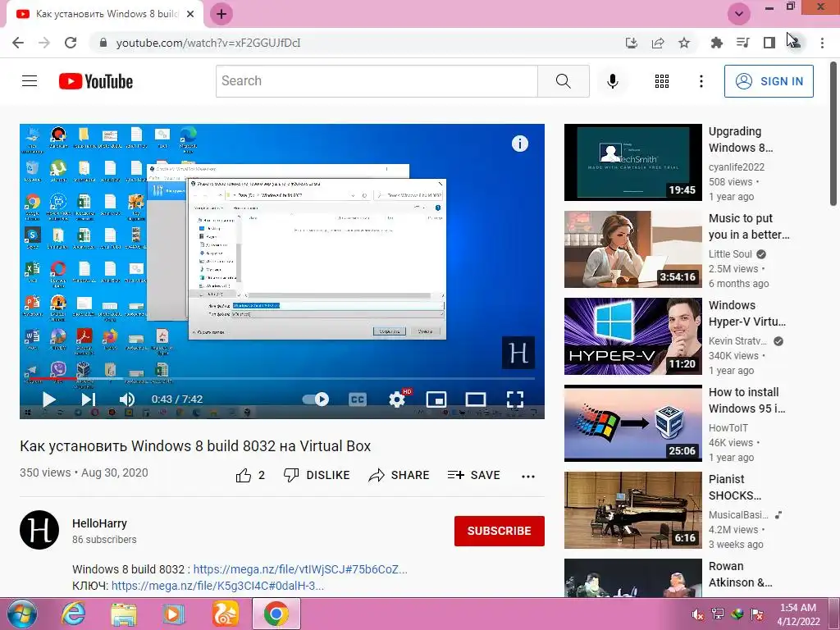The height and width of the screenshot is (630, 840).
Task: Click the SIGN IN button
Action: (769, 81)
